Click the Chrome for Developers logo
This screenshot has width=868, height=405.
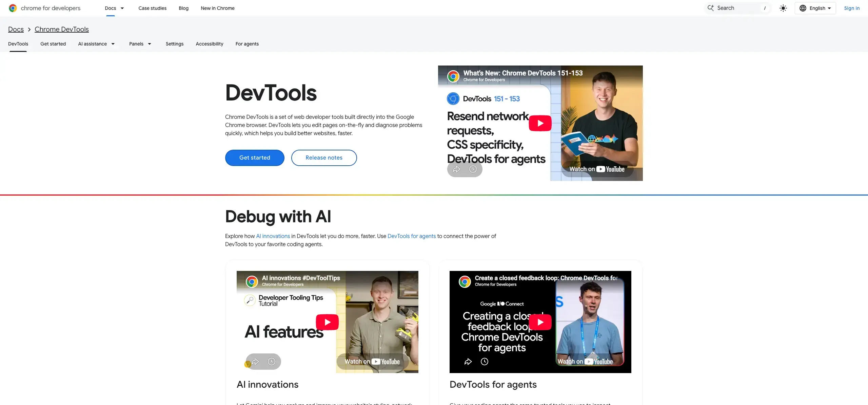[45, 8]
